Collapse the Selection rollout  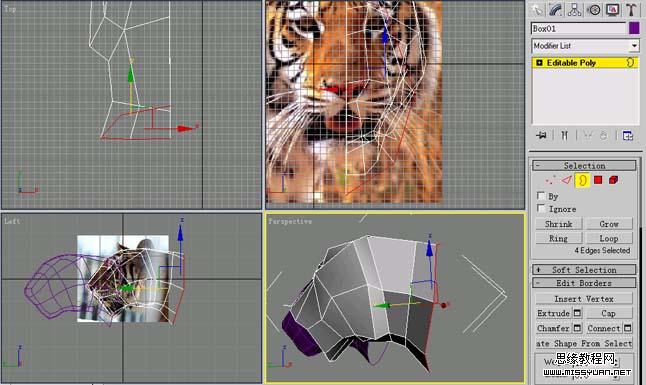coord(584,166)
